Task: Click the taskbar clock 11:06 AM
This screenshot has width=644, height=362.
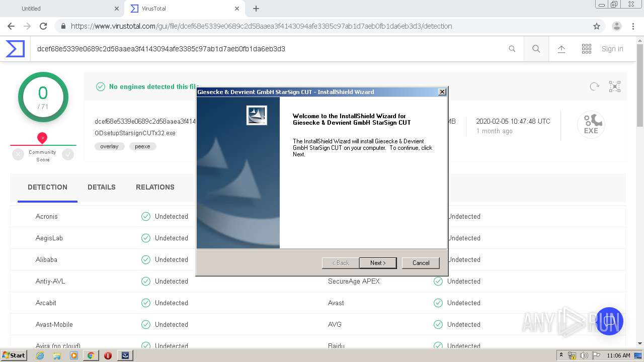Action: tap(619, 355)
